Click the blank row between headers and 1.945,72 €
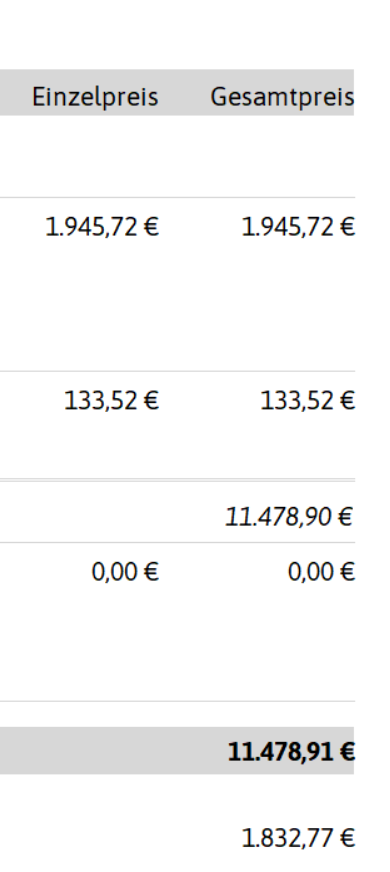Screen dimensions: 390x872 pos(177,156)
